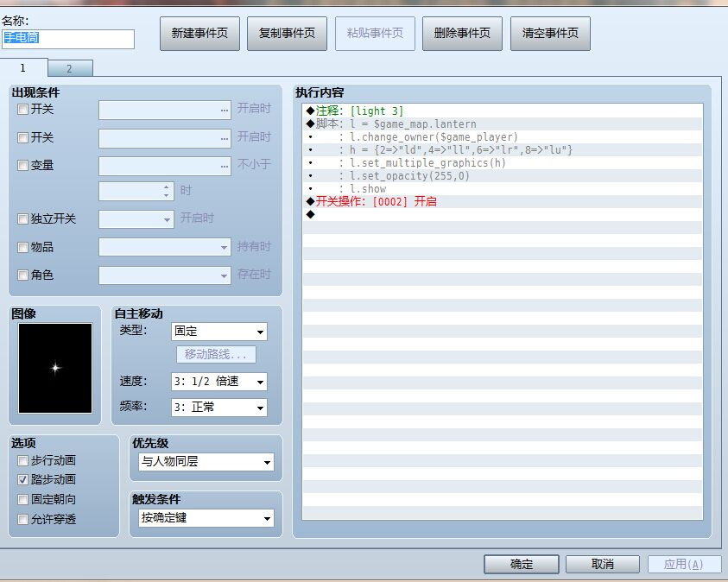
Task: Click the disabled 应用(A) button
Action: (684, 565)
